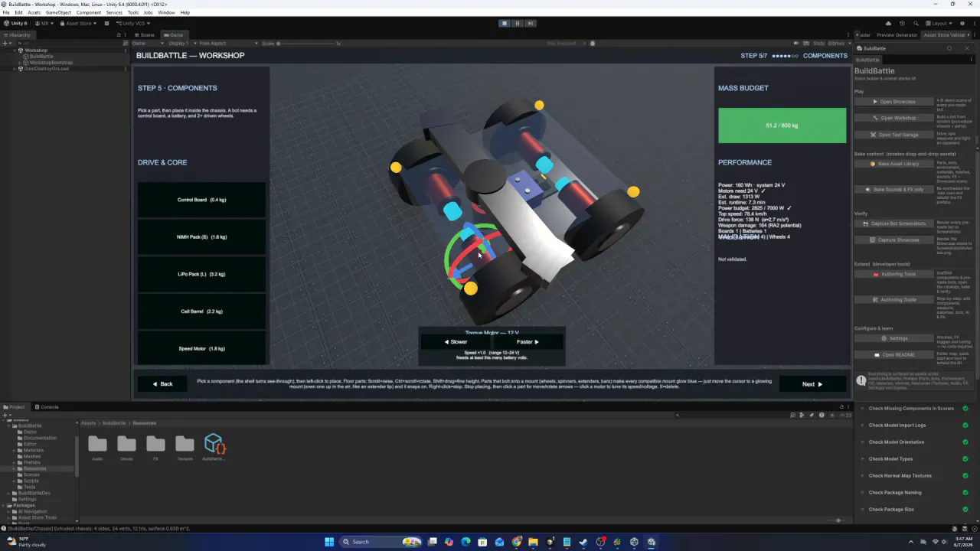Click Open Showcase in BuildBattle panel

(x=894, y=102)
